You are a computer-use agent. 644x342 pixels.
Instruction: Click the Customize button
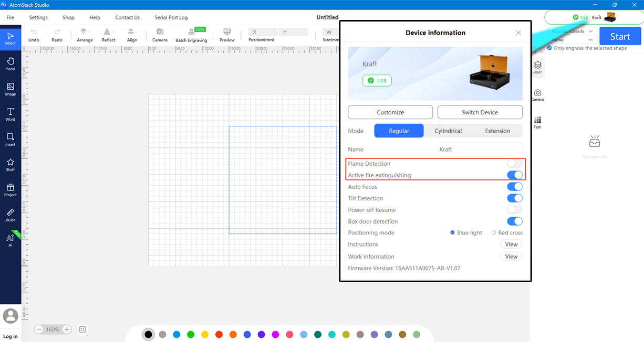point(390,112)
